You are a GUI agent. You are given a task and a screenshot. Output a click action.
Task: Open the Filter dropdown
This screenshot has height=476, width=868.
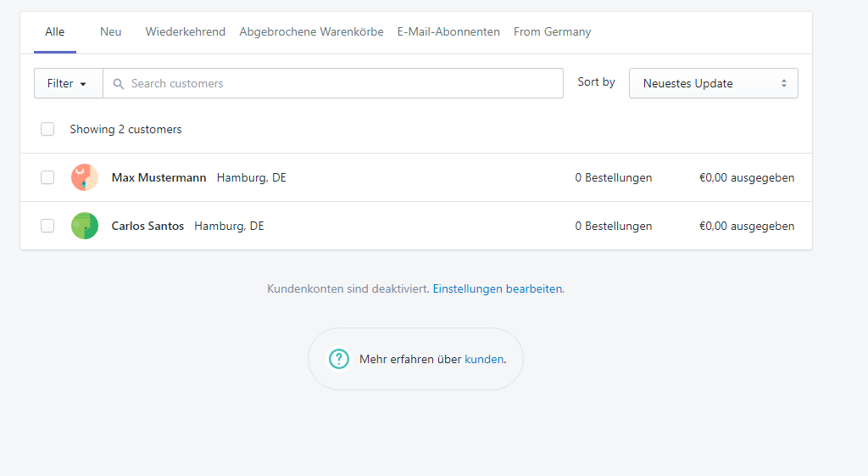[x=68, y=84]
